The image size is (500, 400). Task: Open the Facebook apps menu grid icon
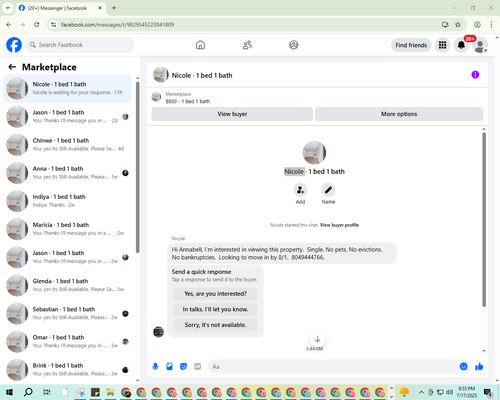coord(442,45)
